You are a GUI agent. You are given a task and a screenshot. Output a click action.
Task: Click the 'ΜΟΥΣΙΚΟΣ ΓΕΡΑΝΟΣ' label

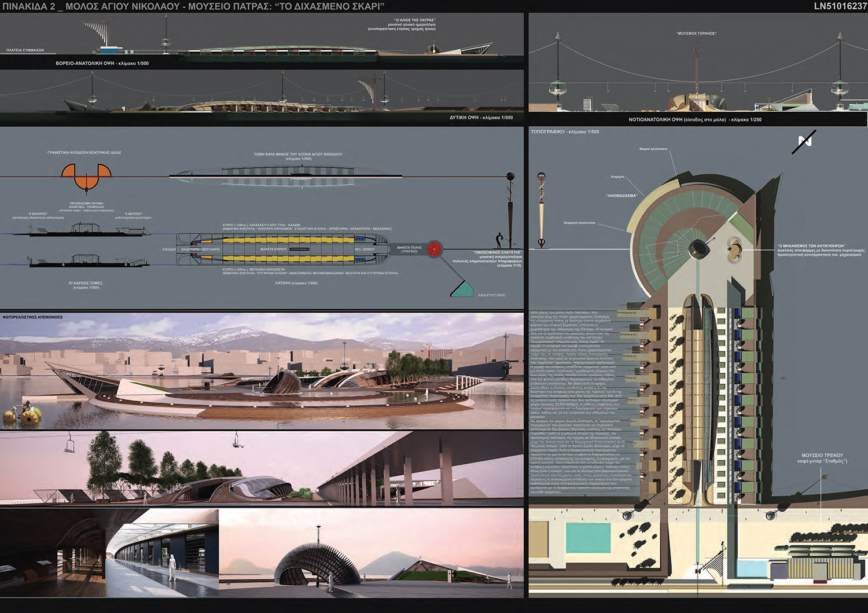(x=697, y=34)
